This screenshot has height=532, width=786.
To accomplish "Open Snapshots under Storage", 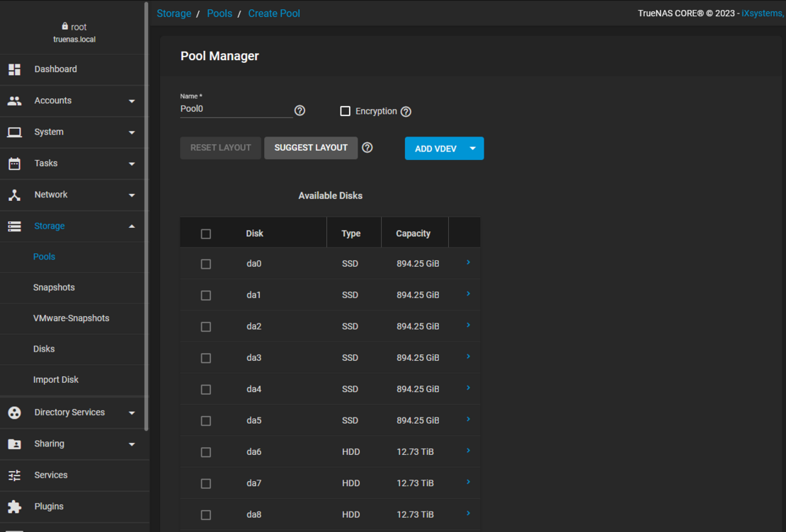I will pos(54,287).
